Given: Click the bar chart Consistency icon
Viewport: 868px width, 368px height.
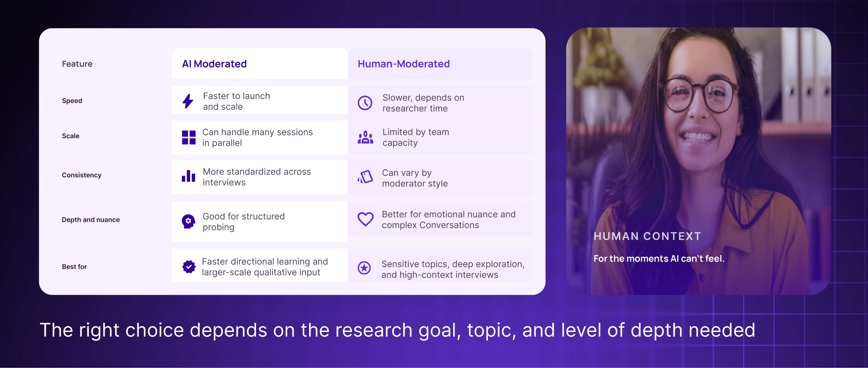Looking at the screenshot, I should (x=188, y=176).
